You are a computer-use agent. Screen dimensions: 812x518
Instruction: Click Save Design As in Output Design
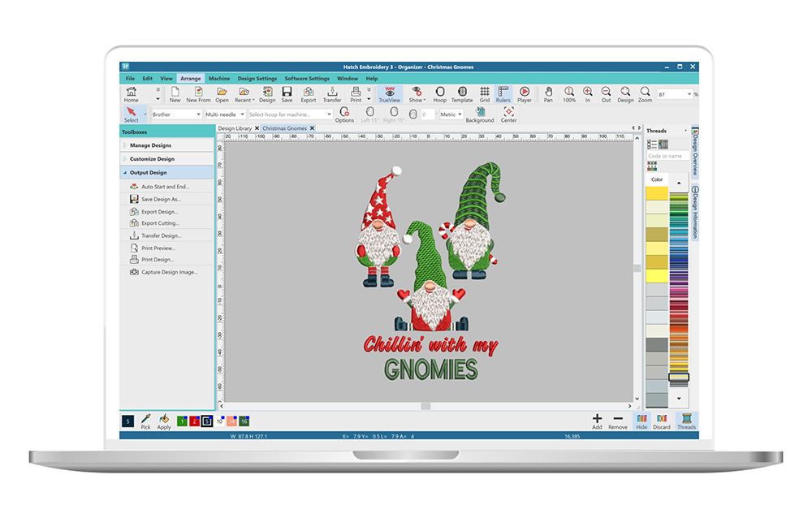161,199
